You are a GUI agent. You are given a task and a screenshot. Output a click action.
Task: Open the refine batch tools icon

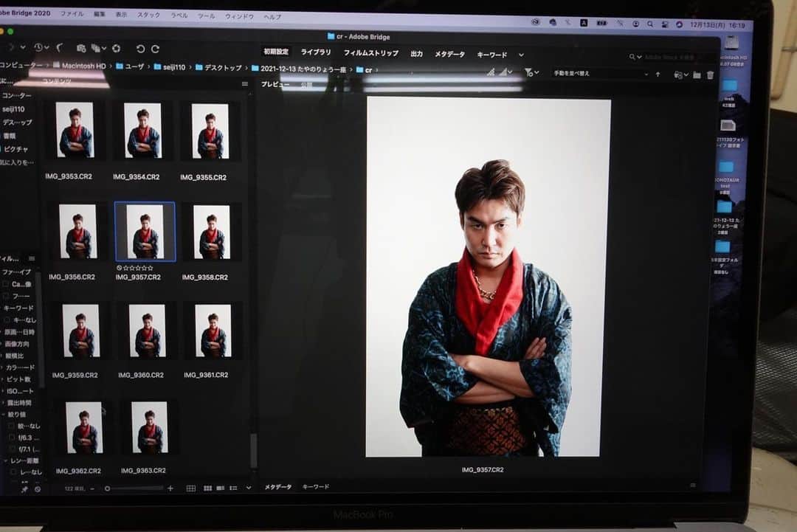tap(99, 48)
